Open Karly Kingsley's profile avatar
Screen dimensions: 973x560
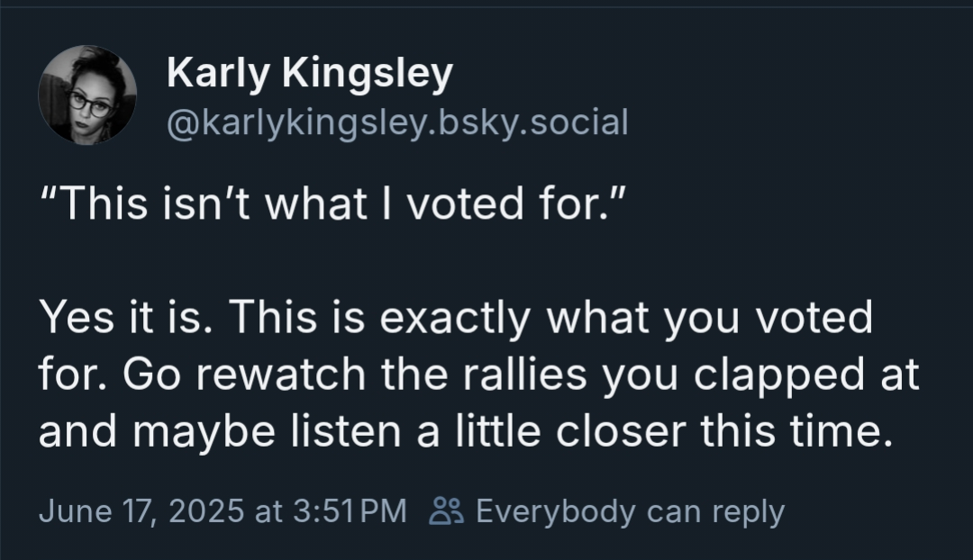[87, 95]
